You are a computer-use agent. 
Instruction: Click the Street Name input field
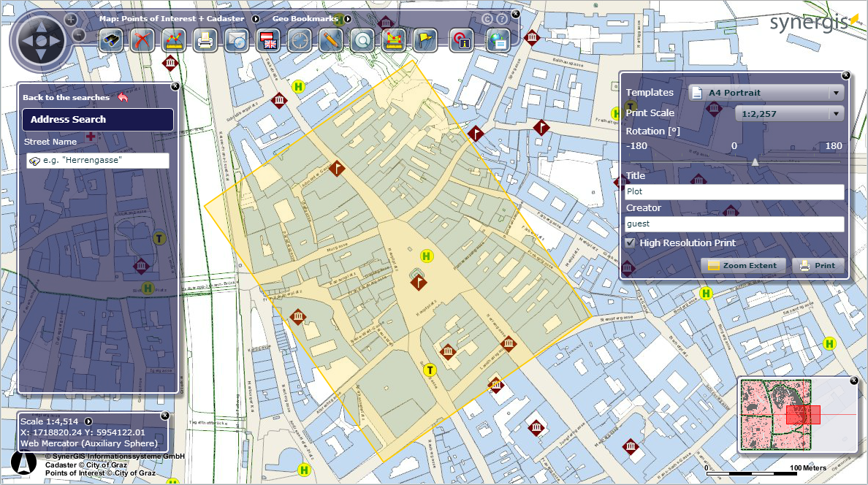(96, 161)
